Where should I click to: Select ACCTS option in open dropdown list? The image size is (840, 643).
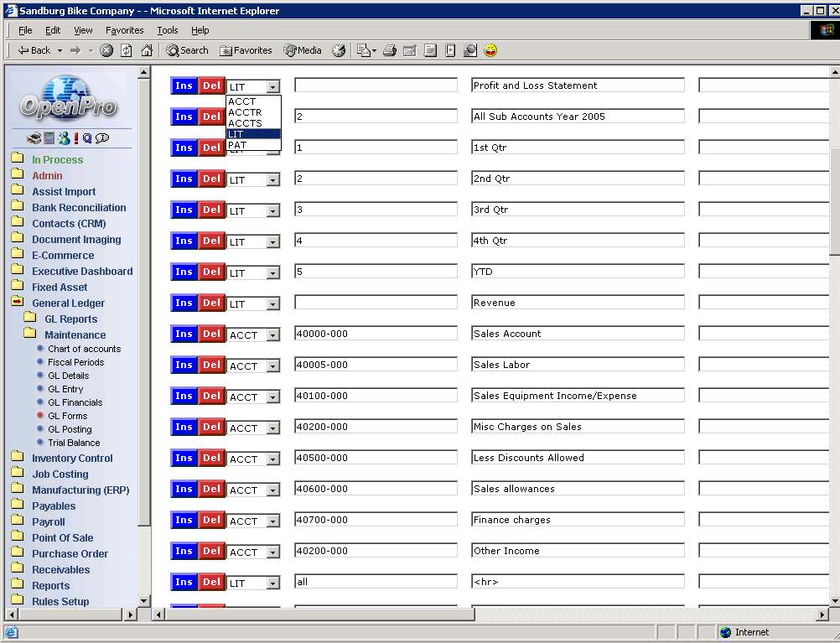[x=245, y=123]
